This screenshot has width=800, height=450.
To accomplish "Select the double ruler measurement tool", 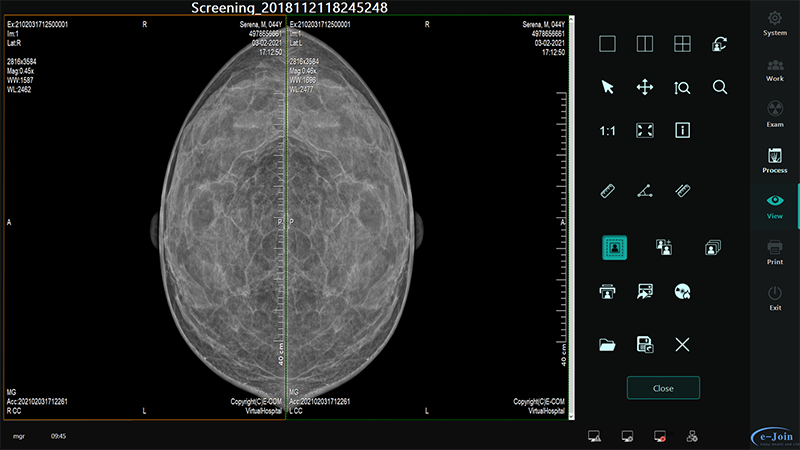I will click(682, 191).
